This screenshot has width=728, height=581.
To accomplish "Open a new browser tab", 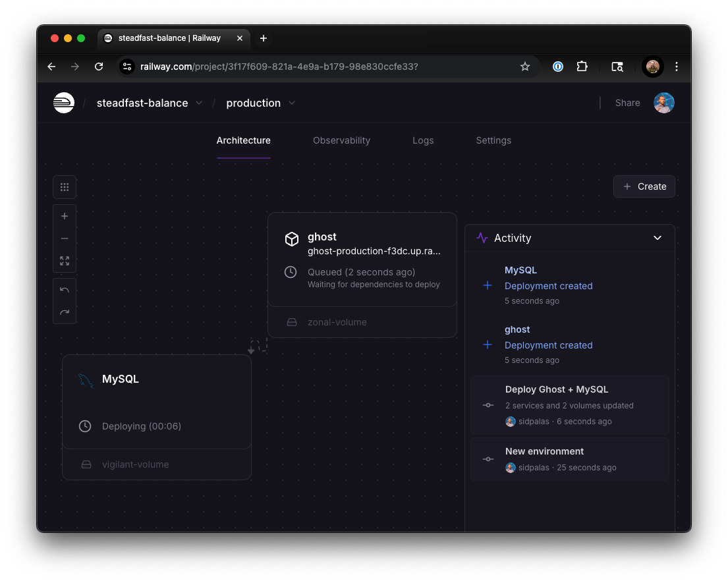I will [x=264, y=38].
